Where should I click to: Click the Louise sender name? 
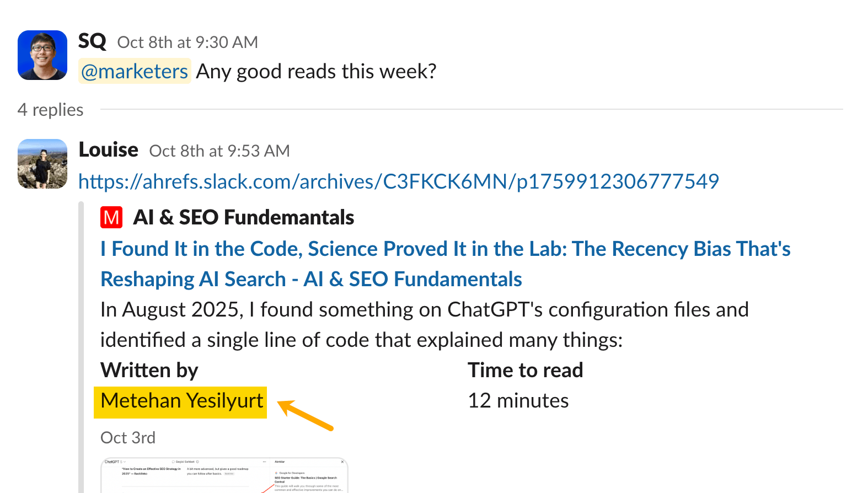click(x=109, y=150)
